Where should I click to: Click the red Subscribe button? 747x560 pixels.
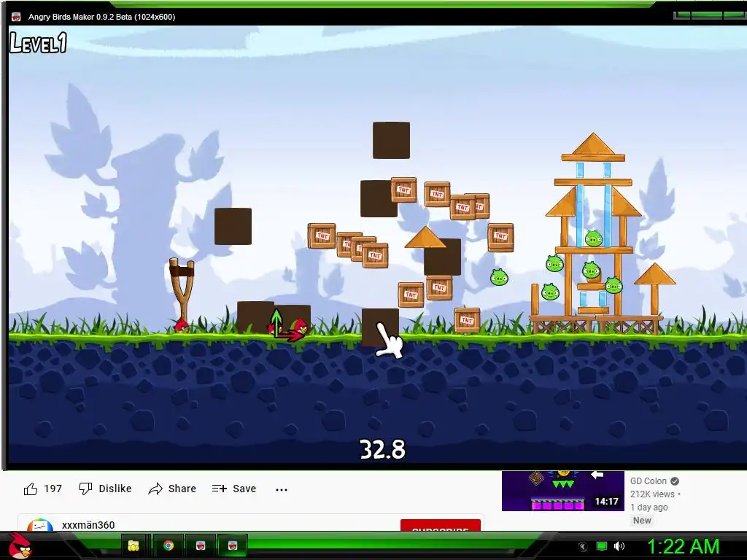coord(440,526)
